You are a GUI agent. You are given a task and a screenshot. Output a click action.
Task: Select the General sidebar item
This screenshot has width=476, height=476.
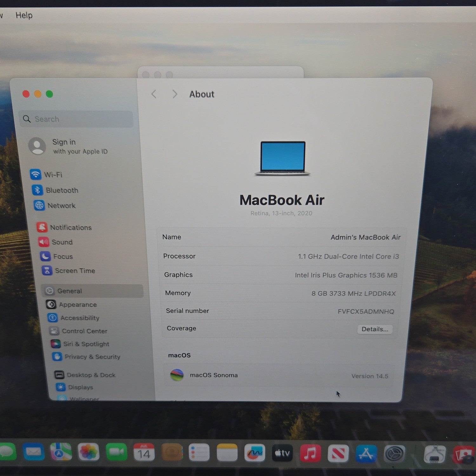point(92,291)
